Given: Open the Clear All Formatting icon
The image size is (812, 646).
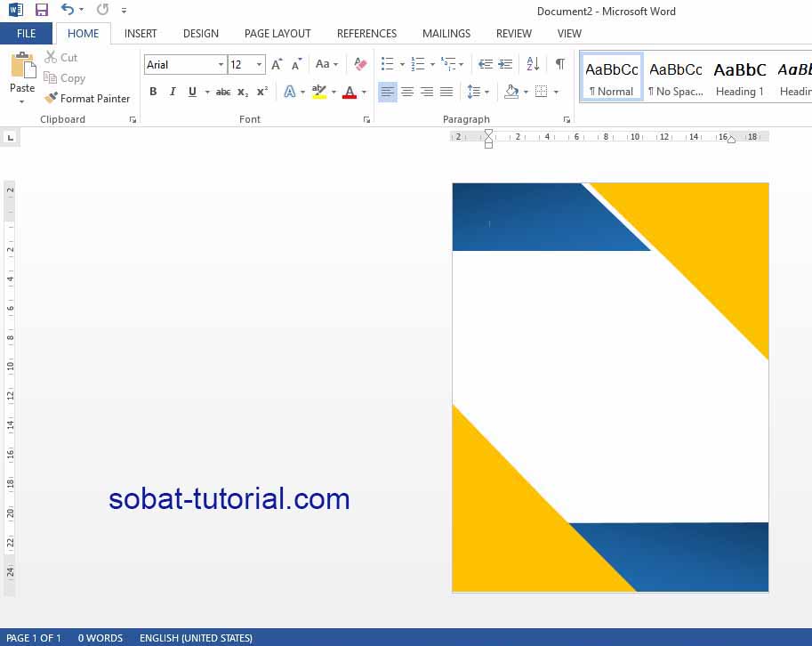Looking at the screenshot, I should tap(359, 64).
